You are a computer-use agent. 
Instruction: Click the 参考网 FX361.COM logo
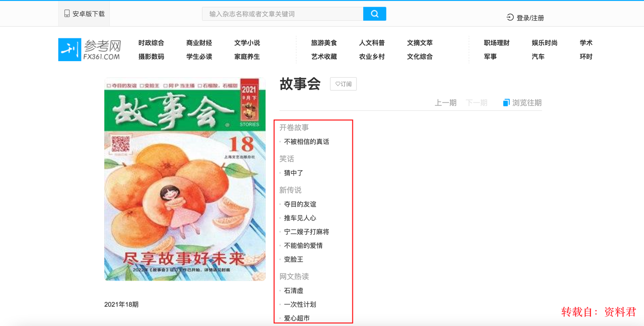[90, 50]
